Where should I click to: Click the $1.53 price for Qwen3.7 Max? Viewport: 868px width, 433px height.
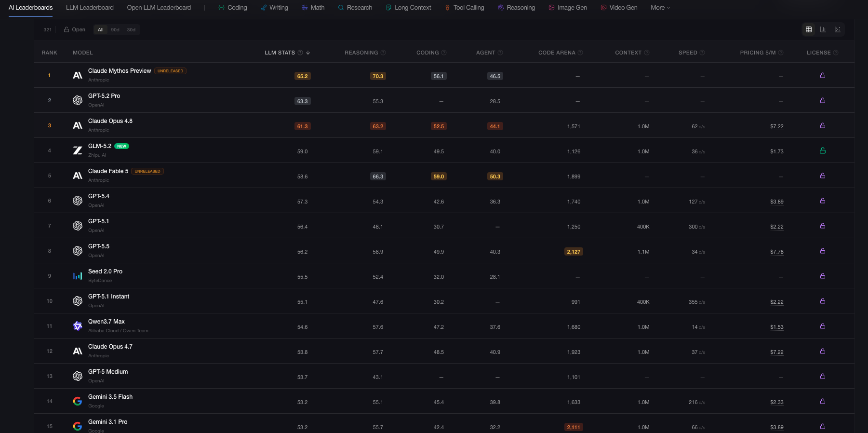pos(777,327)
